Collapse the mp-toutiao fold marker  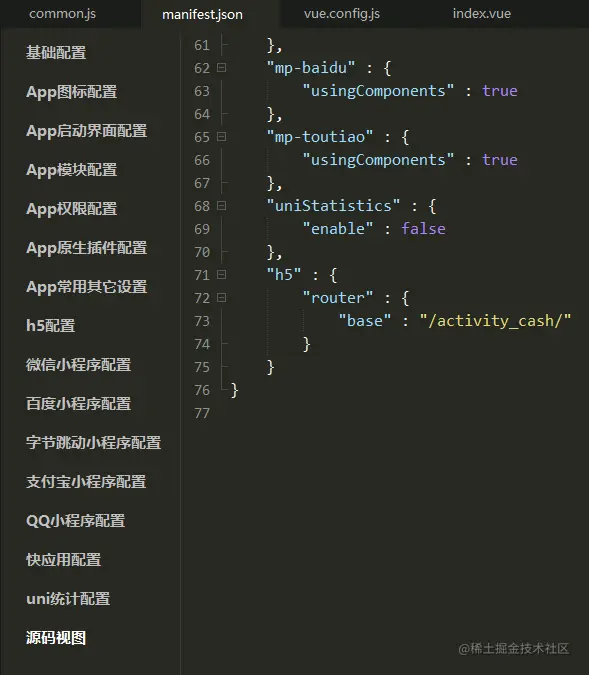221,136
